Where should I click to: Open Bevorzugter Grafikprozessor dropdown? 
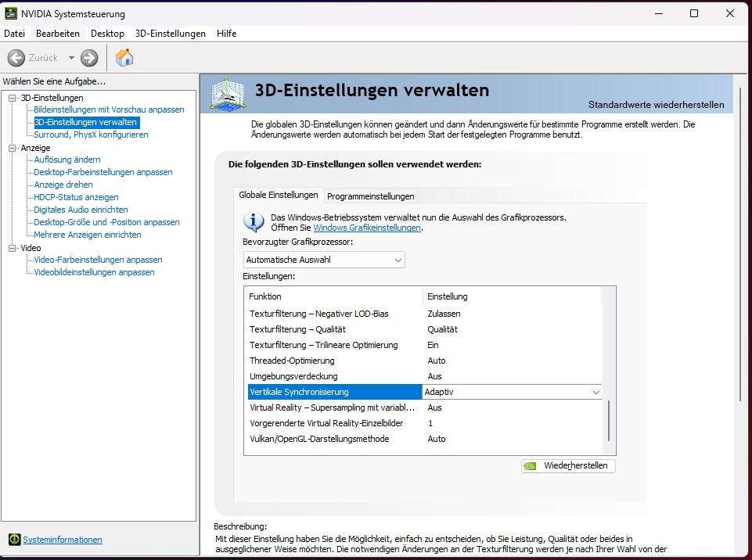tap(324, 260)
